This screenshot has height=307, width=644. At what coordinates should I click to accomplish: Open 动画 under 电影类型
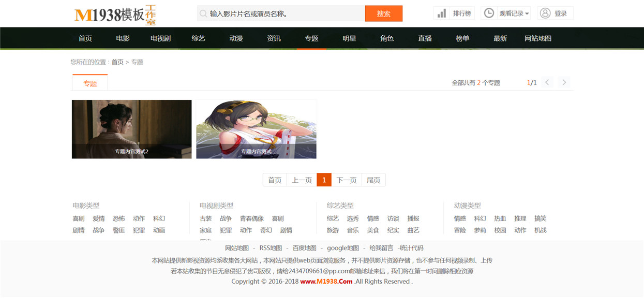click(159, 230)
